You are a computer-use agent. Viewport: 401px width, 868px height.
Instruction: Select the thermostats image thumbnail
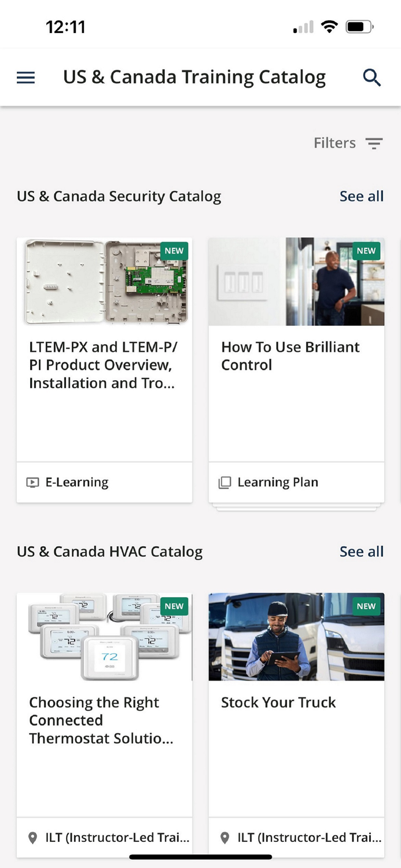pos(105,637)
